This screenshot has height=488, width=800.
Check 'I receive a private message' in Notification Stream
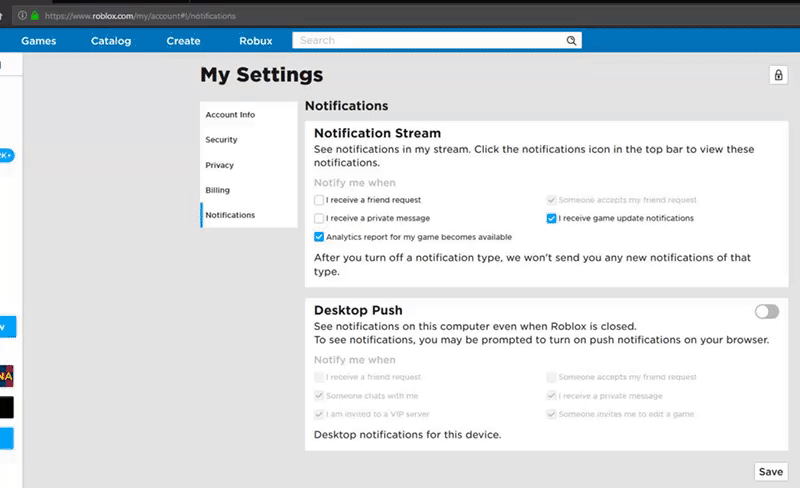(x=319, y=218)
